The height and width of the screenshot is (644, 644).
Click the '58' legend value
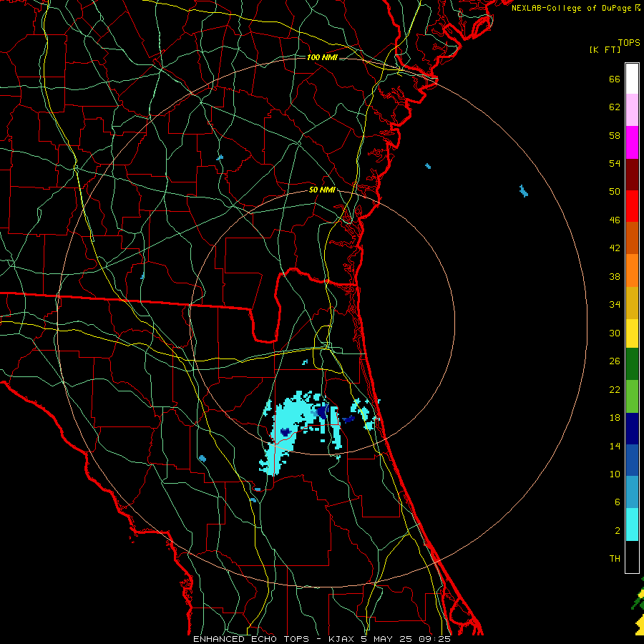[x=615, y=135]
